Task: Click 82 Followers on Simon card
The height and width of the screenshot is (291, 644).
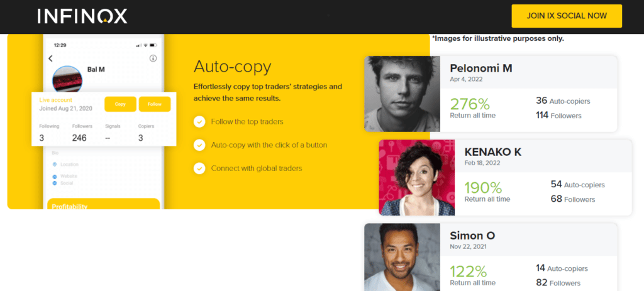Action: pos(558,283)
